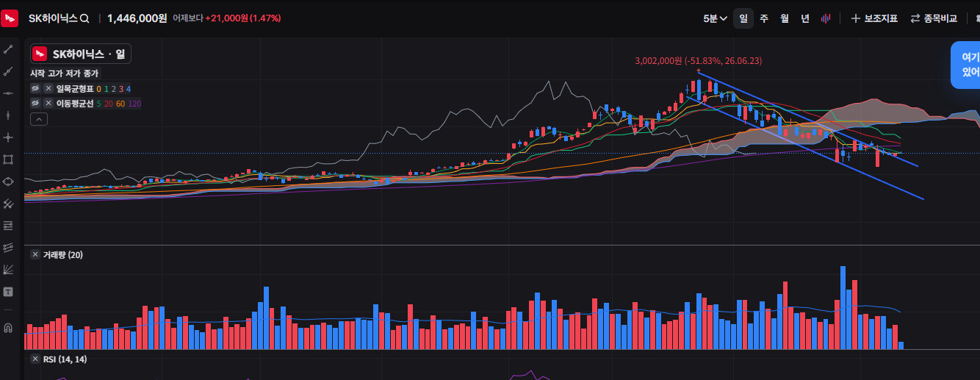Click the 시작 고가 저가 종가 legend row

64,74
